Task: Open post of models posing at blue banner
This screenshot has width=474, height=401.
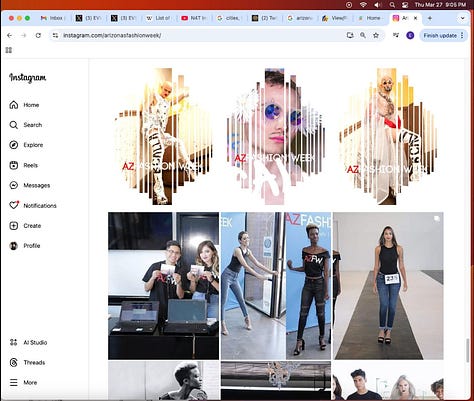Action: pyautogui.click(x=276, y=286)
